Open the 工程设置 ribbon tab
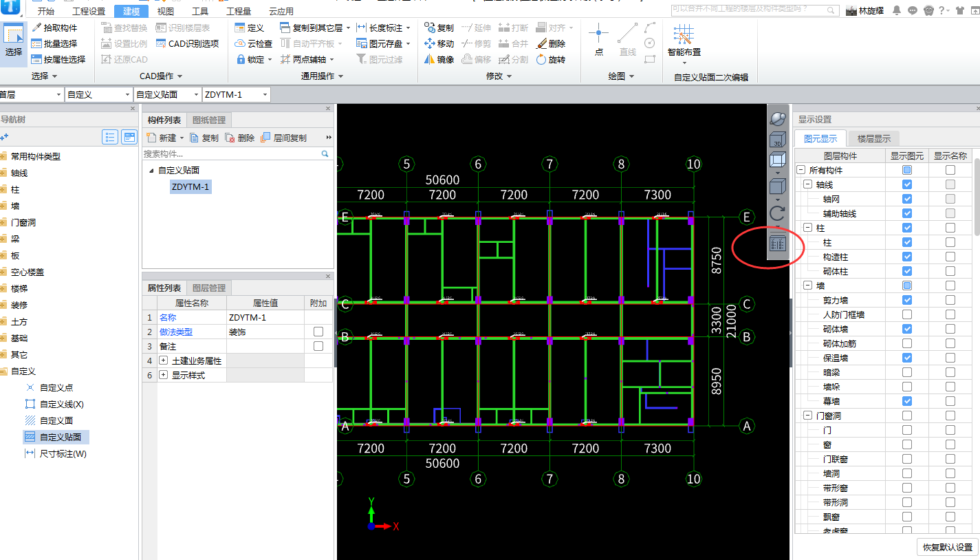The image size is (980, 560). coord(89,11)
